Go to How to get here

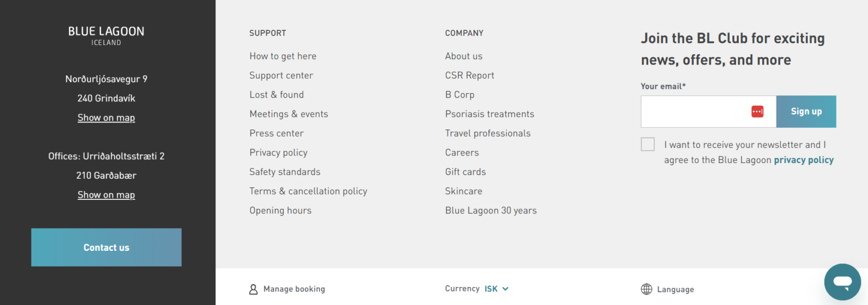283,56
